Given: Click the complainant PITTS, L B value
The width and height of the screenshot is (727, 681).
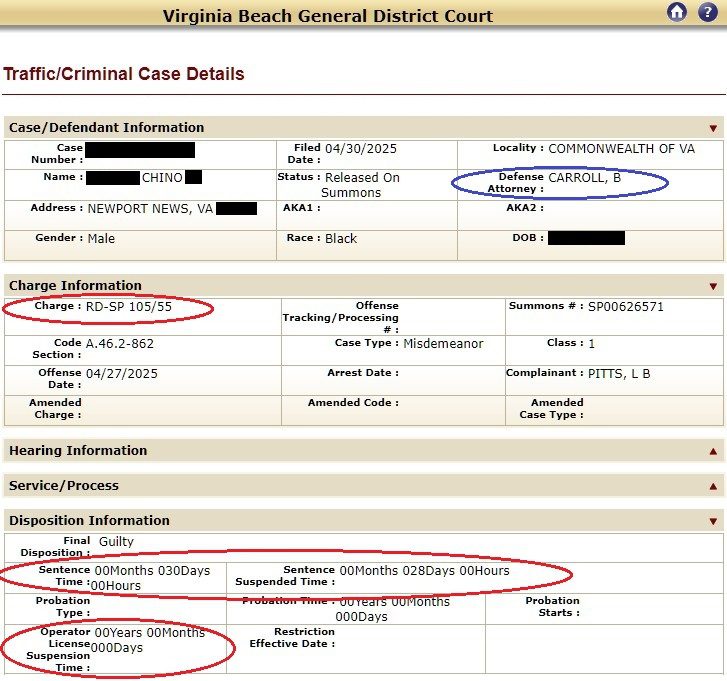Looking at the screenshot, I should click(x=619, y=374).
